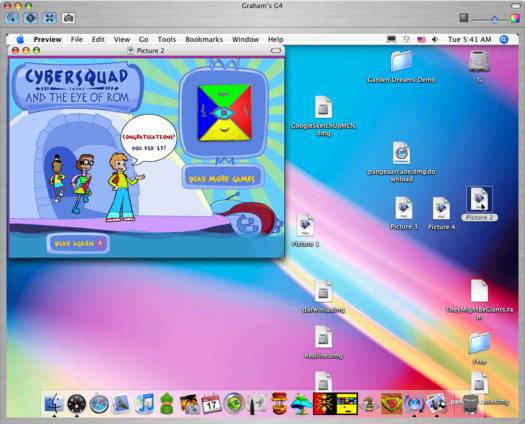Open the Edit menu
The height and width of the screenshot is (424, 525).
pos(98,39)
